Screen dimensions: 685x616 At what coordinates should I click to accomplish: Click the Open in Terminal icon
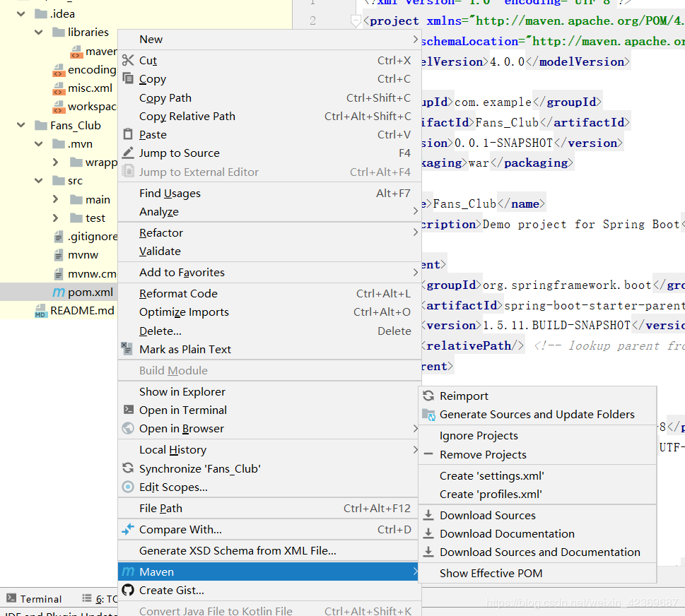[x=129, y=410]
